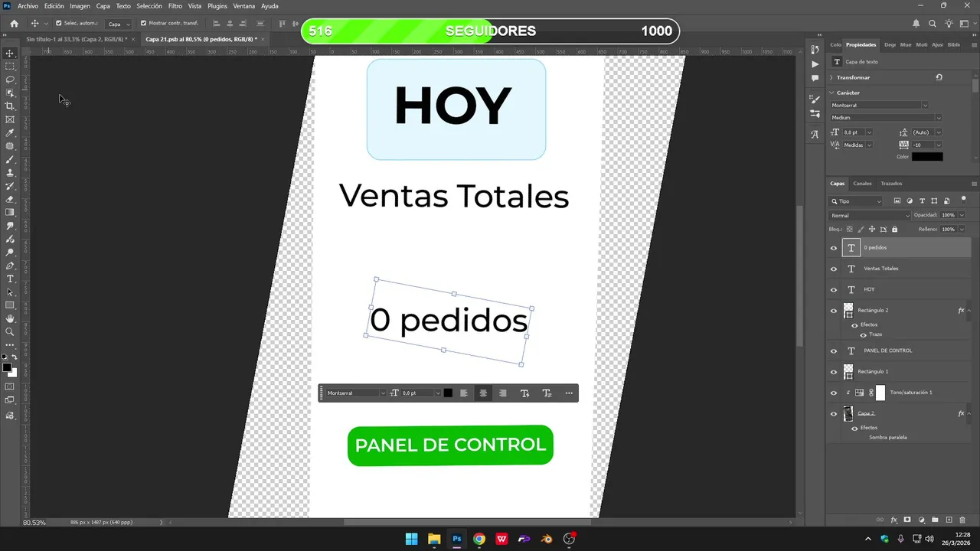Hide the '0 pedidos' layer
This screenshot has height=551, width=980.
(834, 248)
